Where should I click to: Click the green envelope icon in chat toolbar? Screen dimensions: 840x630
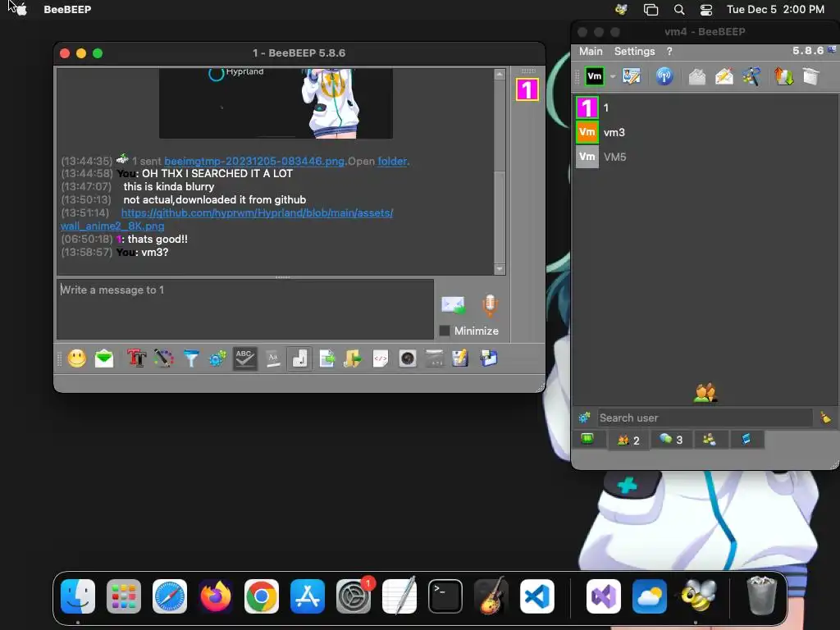click(x=104, y=358)
